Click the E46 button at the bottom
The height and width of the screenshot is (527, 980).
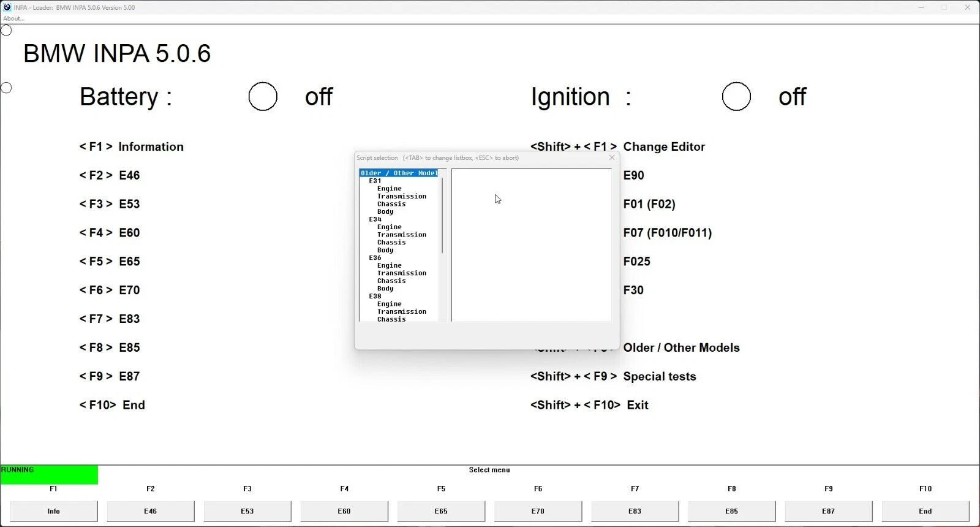[151, 511]
